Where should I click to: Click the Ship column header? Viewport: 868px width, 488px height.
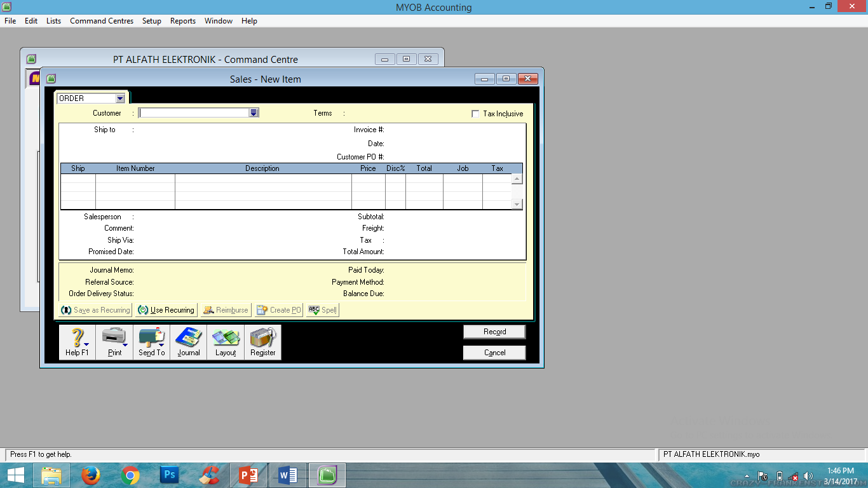coord(78,168)
